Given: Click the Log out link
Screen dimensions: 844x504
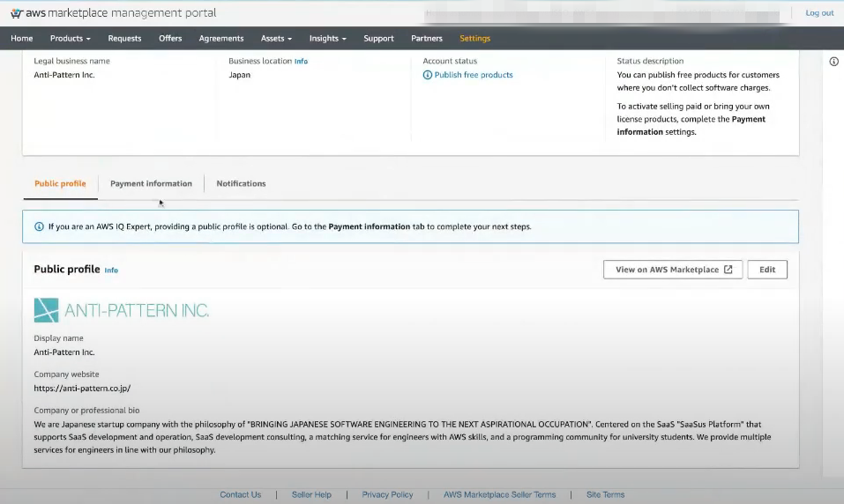Looking at the screenshot, I should click(819, 13).
